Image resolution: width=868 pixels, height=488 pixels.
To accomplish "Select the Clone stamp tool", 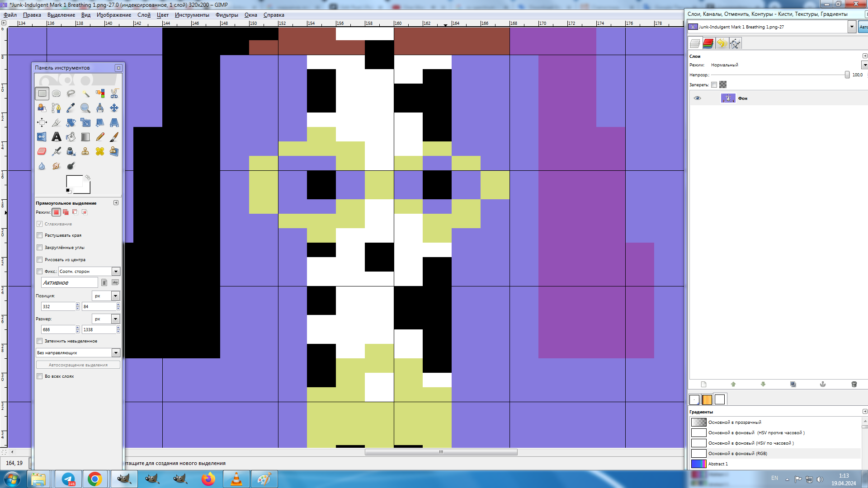I will [85, 151].
